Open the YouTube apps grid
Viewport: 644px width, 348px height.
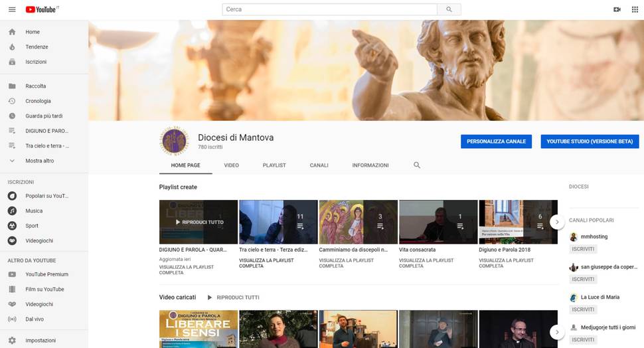click(x=635, y=9)
